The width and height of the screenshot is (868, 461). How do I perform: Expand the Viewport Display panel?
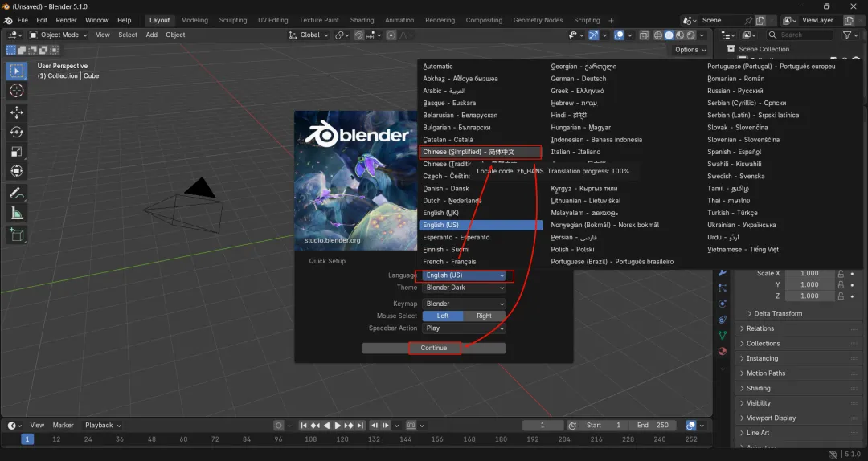click(x=800, y=418)
